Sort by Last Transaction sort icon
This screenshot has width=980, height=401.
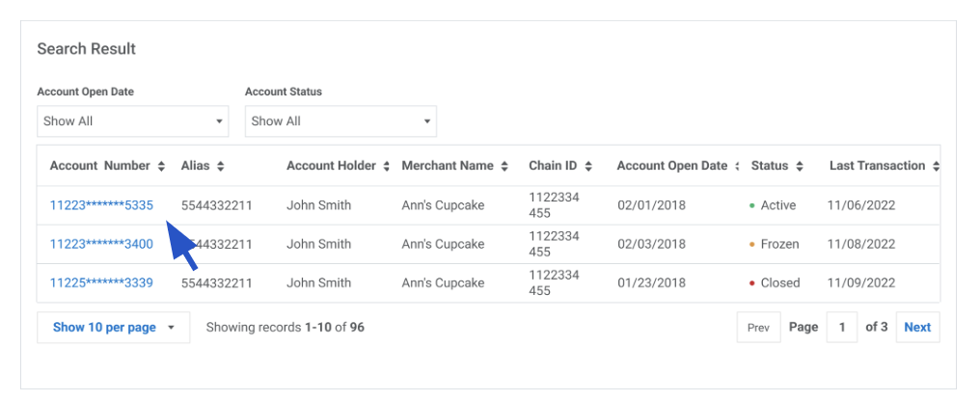(936, 167)
